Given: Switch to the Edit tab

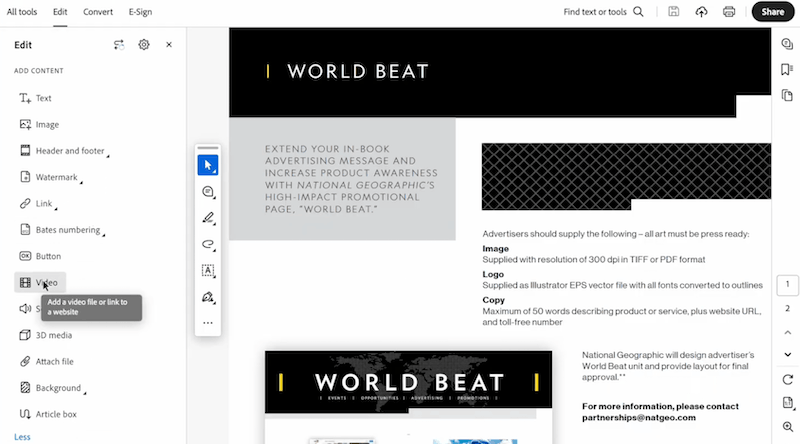Looking at the screenshot, I should pos(60,12).
